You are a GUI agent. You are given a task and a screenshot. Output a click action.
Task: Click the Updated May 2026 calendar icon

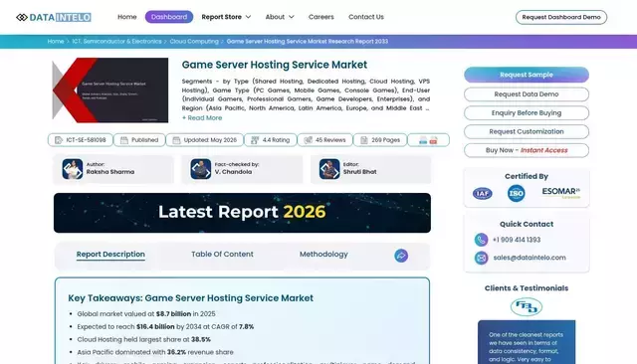tap(176, 140)
